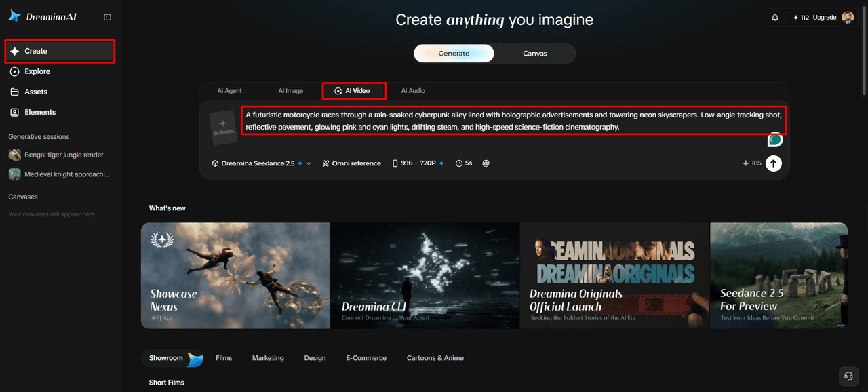868x392 pixels.
Task: Open the Medieval knight session
Action: (59, 174)
